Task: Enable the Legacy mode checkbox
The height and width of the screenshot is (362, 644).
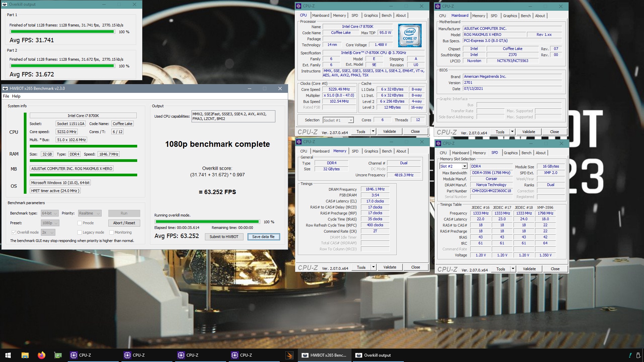Action: point(79,232)
